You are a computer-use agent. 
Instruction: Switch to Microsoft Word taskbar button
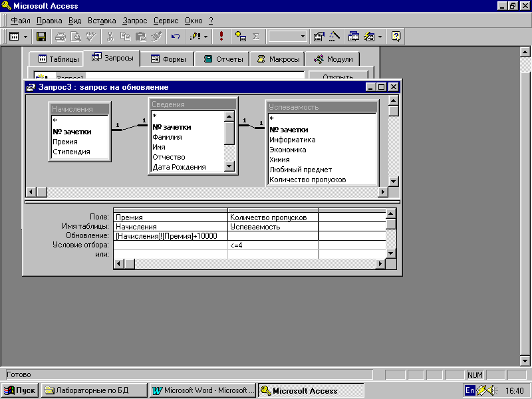coord(203,390)
